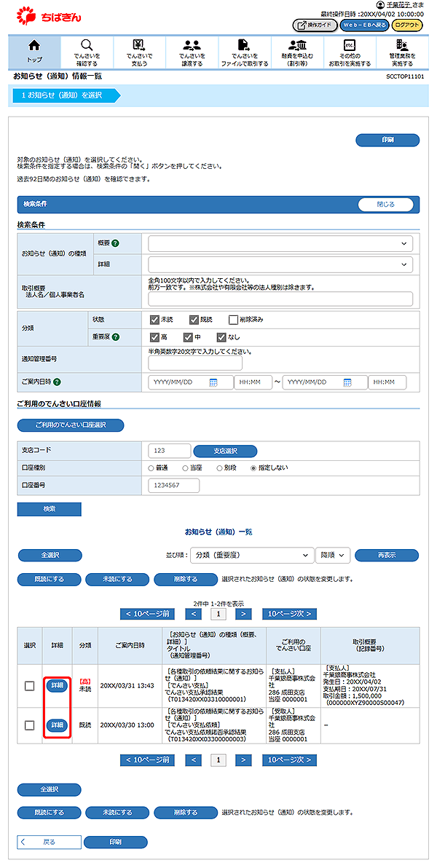This screenshot has width=437, height=868.
Task: Select the 当座 account type radio button
Action: click(186, 467)
